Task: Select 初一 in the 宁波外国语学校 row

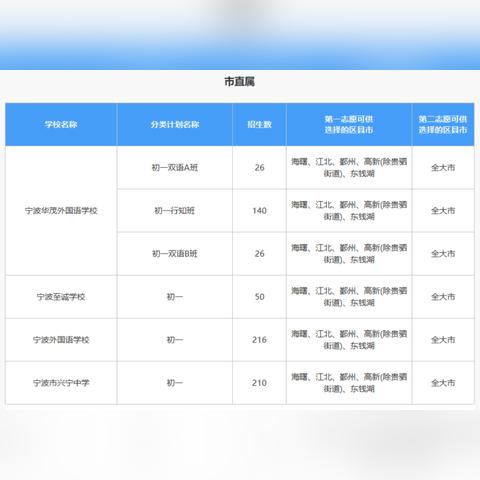Action: (175, 340)
